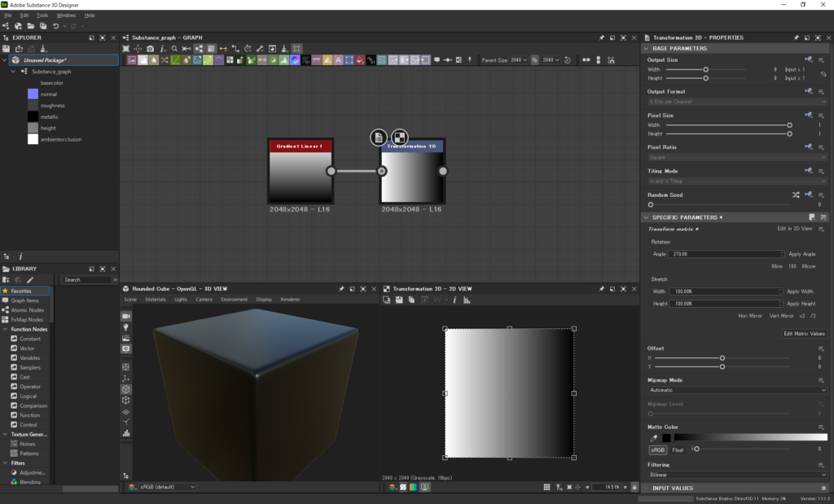The height and width of the screenshot is (504, 834).
Task: Click the Offset X slider handle
Action: point(722,358)
